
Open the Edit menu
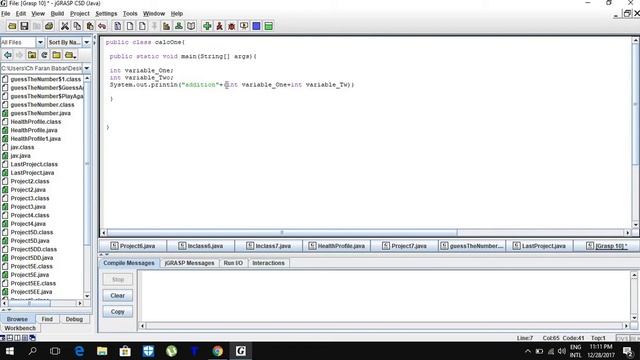(x=21, y=13)
